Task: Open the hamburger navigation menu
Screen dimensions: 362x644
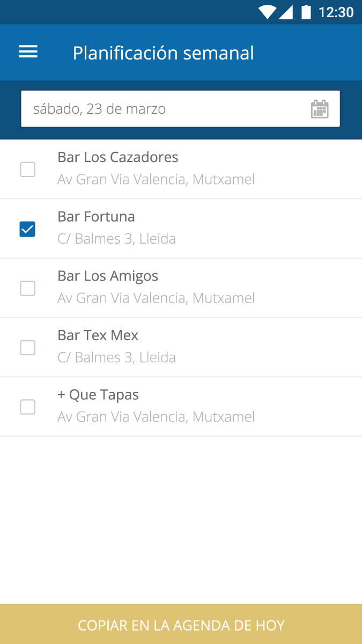Action: 28,52
